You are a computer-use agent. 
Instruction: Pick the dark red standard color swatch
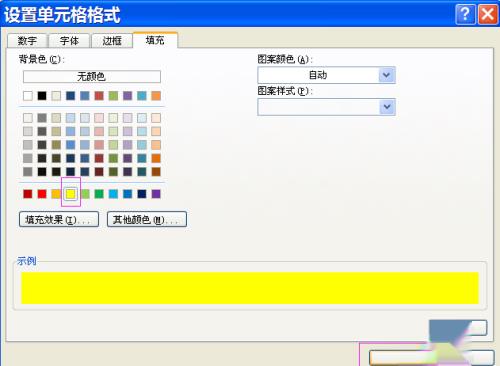tap(28, 194)
